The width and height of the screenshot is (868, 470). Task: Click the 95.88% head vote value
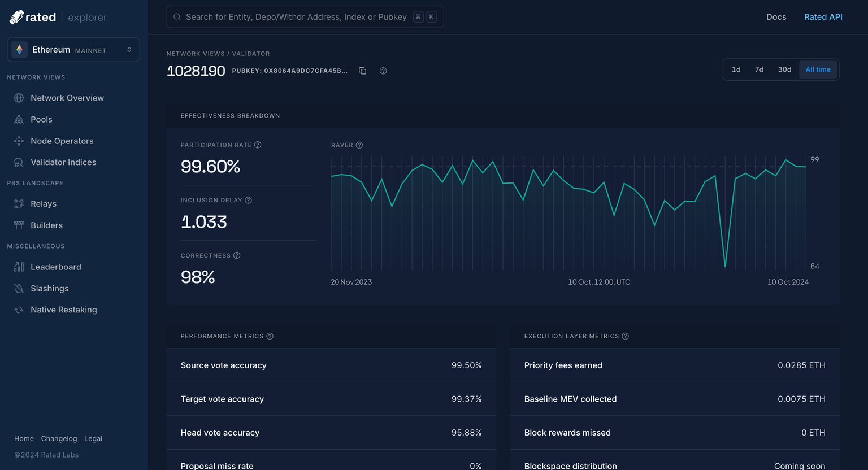[x=466, y=433]
